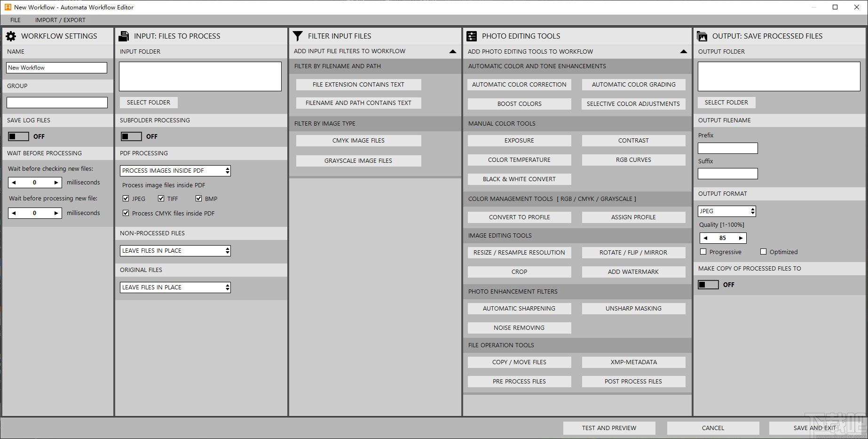Open the FILE menu
This screenshot has width=868, height=439.
point(15,20)
